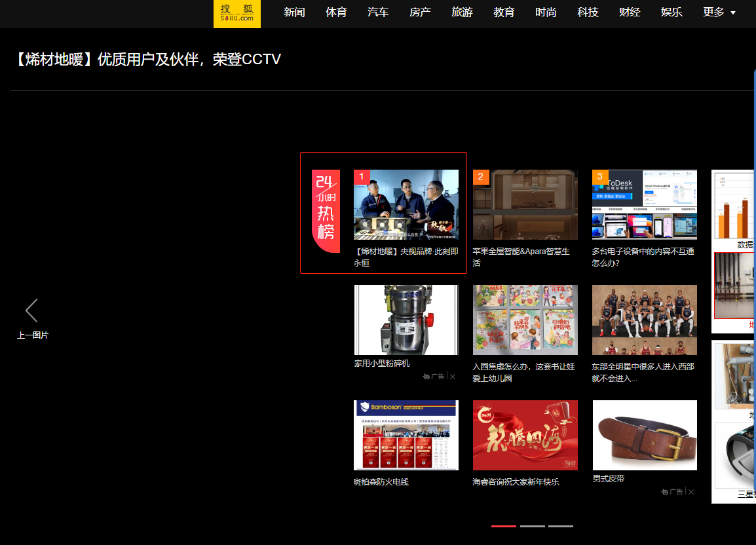Close the 男式皮带 ad
The image size is (756, 545).
pos(691,491)
